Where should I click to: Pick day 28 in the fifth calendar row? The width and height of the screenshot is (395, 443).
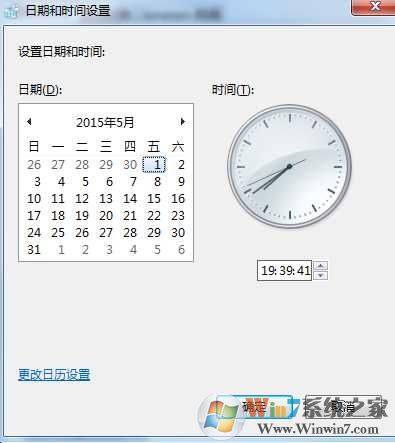(130, 233)
